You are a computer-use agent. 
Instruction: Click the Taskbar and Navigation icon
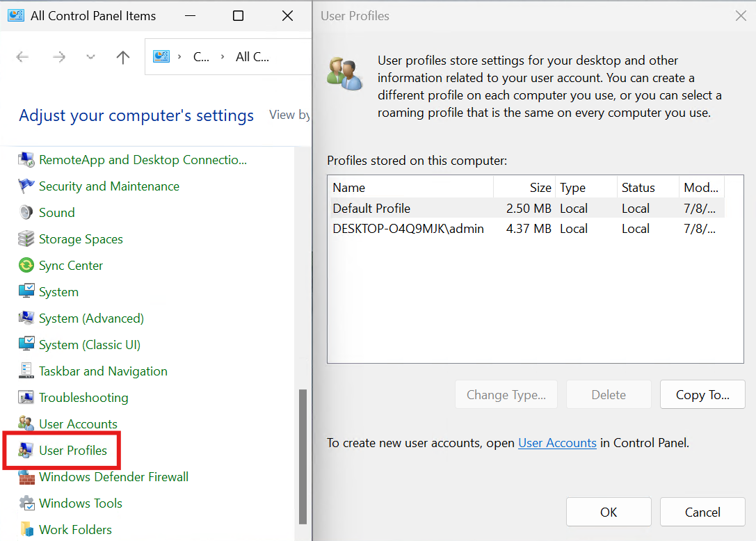click(x=26, y=371)
